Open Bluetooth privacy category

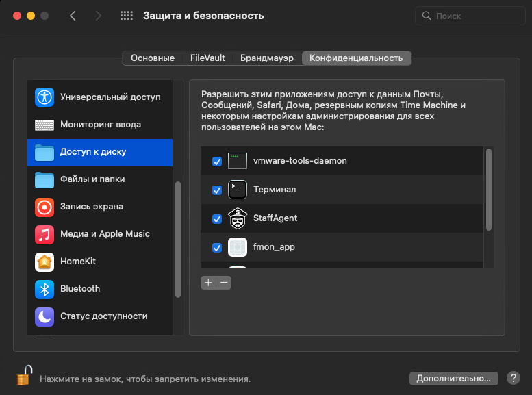pyautogui.click(x=79, y=289)
